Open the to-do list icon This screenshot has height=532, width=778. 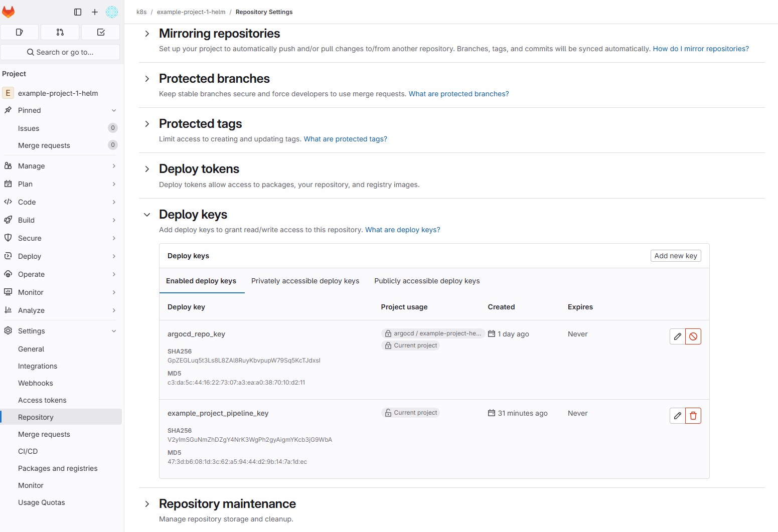tap(101, 32)
